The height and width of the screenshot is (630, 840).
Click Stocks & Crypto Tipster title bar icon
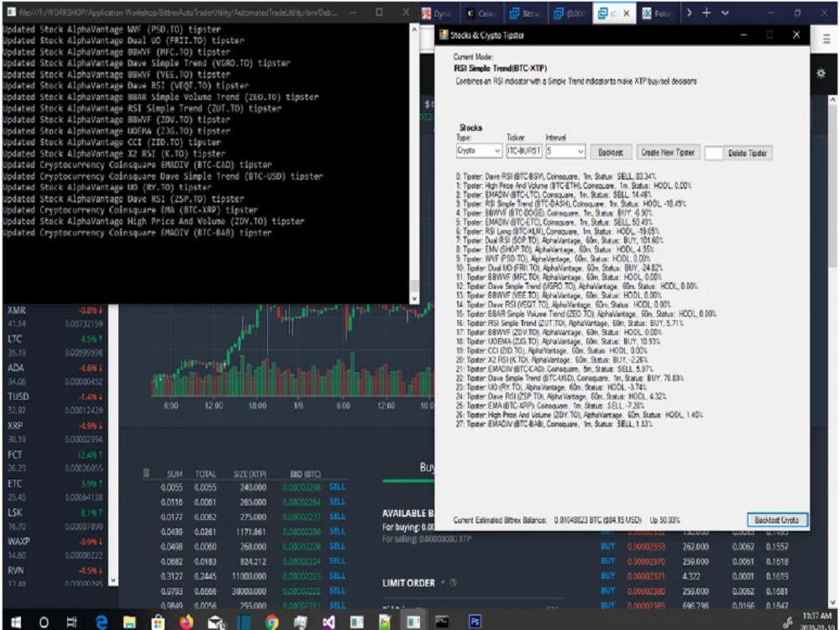(444, 34)
